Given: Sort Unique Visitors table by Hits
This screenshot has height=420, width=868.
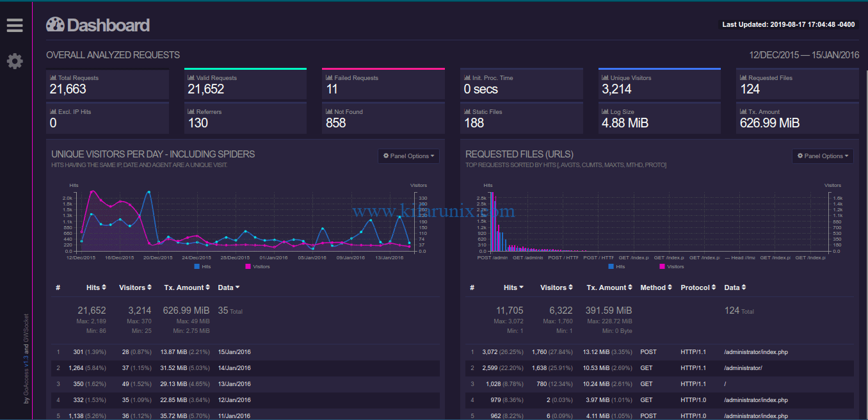Looking at the screenshot, I should click(96, 287).
